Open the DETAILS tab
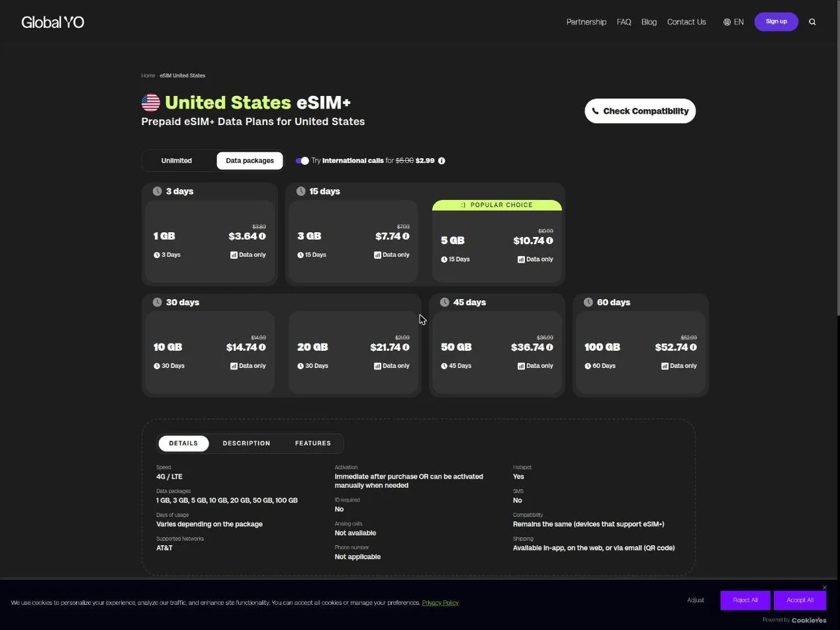This screenshot has height=630, width=840. [x=183, y=443]
